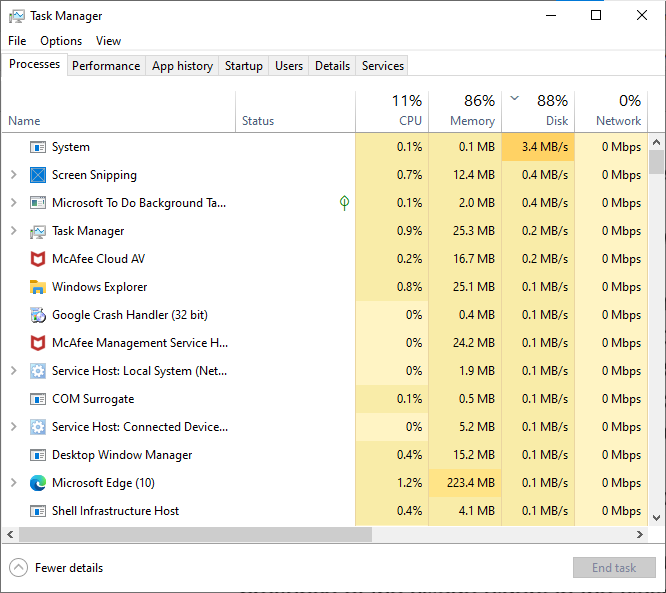Click the '3.4 MB/s' disk value

(x=545, y=147)
